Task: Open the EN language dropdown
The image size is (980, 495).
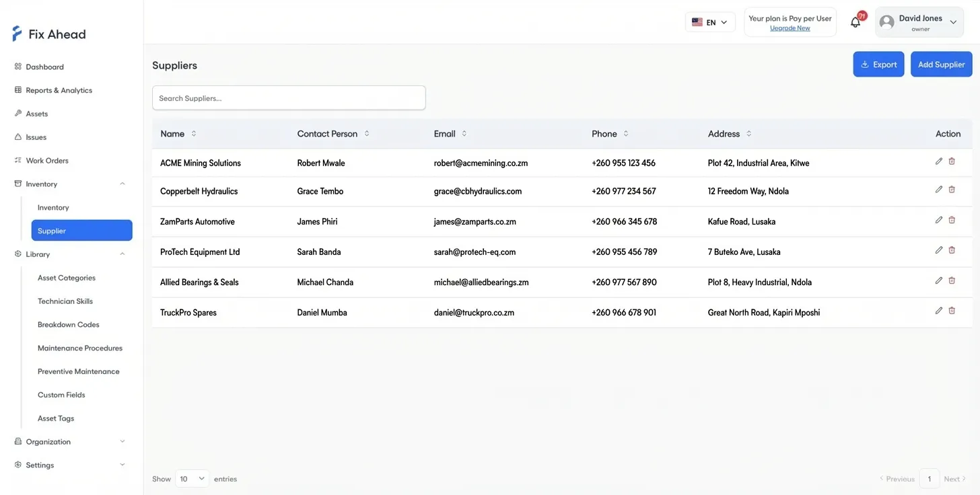Action: [710, 22]
